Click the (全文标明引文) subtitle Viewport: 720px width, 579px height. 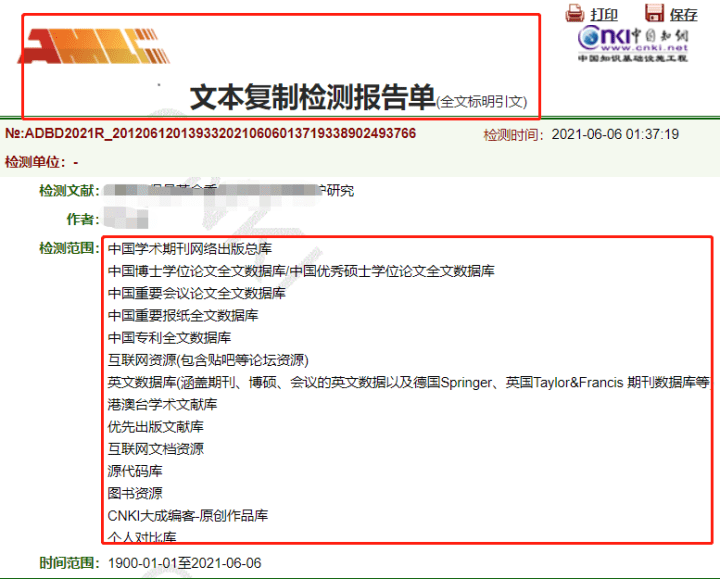481,101
